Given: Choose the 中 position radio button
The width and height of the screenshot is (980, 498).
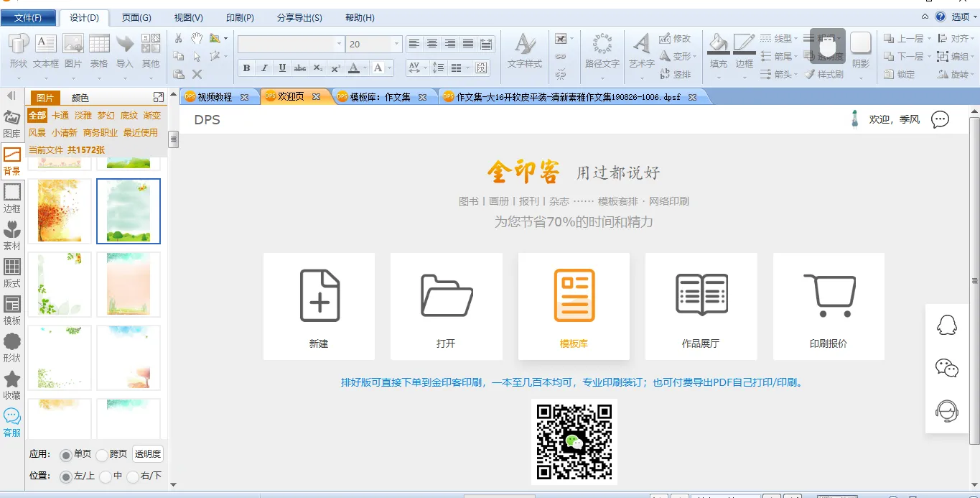Looking at the screenshot, I should click(x=106, y=476).
